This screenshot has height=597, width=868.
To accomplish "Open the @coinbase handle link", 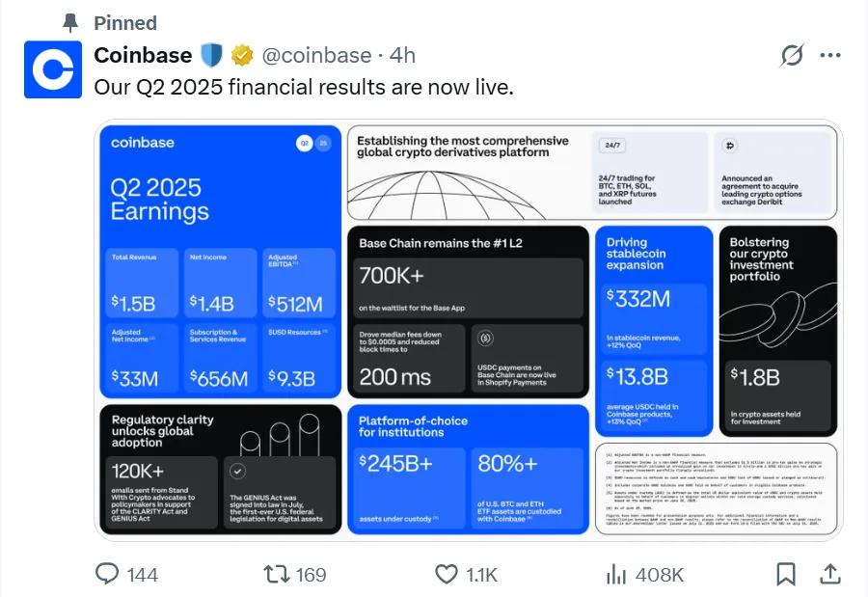I will click(x=316, y=56).
